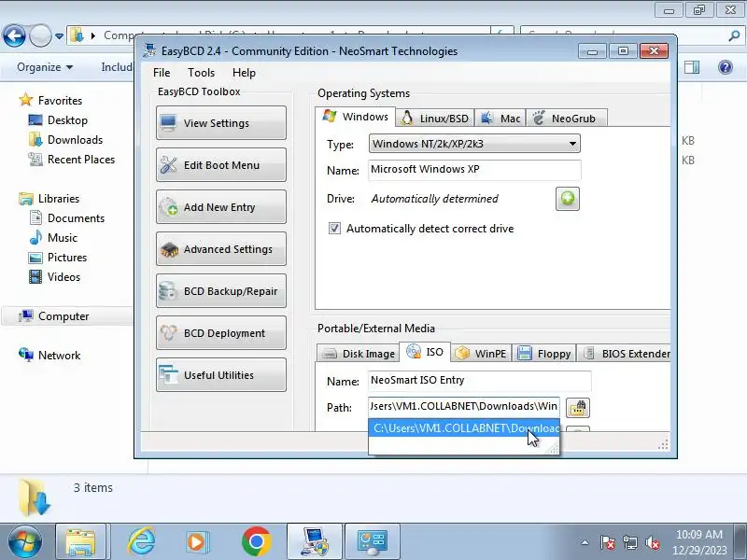Click the muted volume tray icon
Screen dimensions: 747x560
click(652, 542)
